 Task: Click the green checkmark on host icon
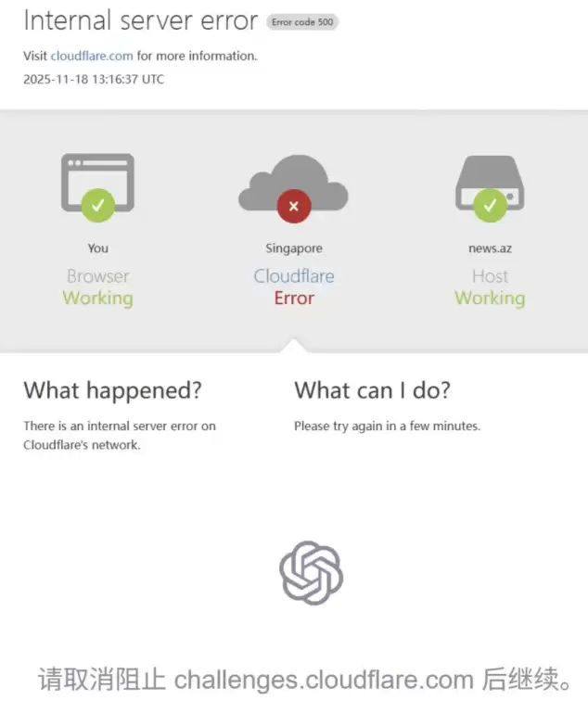(x=490, y=206)
